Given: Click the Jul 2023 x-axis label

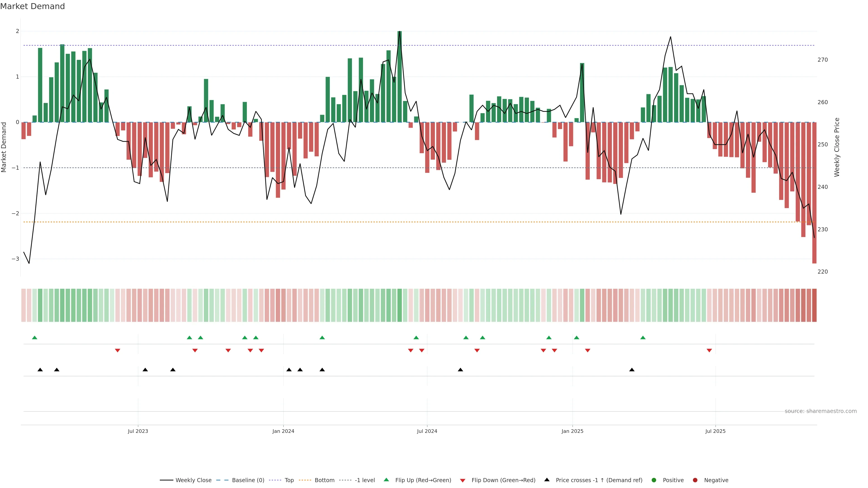Looking at the screenshot, I should (138, 431).
